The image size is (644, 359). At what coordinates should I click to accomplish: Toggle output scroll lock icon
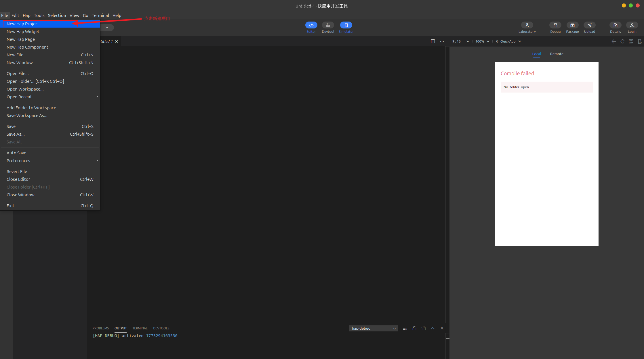[414, 328]
